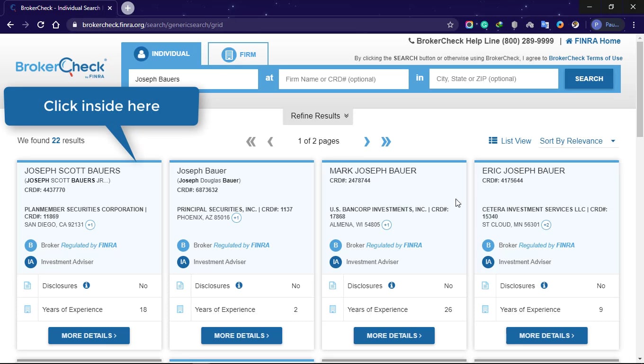
Task: Click +1 locations badge next to San Diego, CA
Action: [90, 225]
